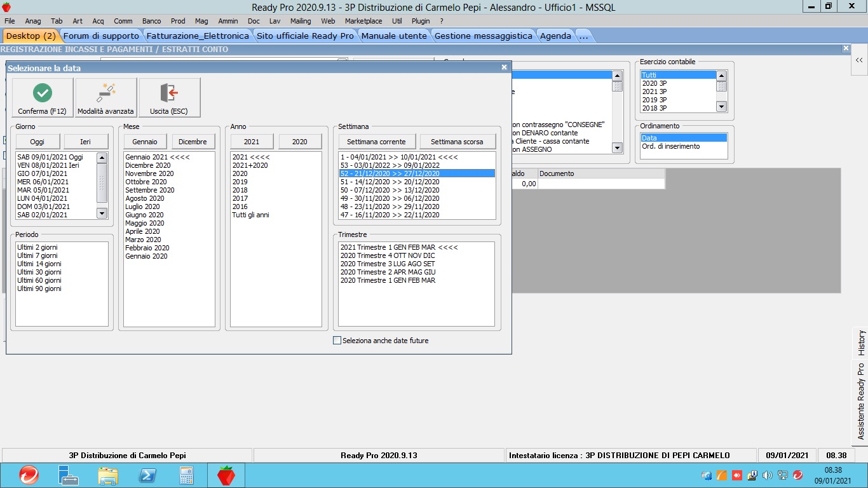This screenshot has width=868, height=488.
Task: Select 'VEN 08/01/2021 Ieri' in Giorno list
Action: coord(56,165)
